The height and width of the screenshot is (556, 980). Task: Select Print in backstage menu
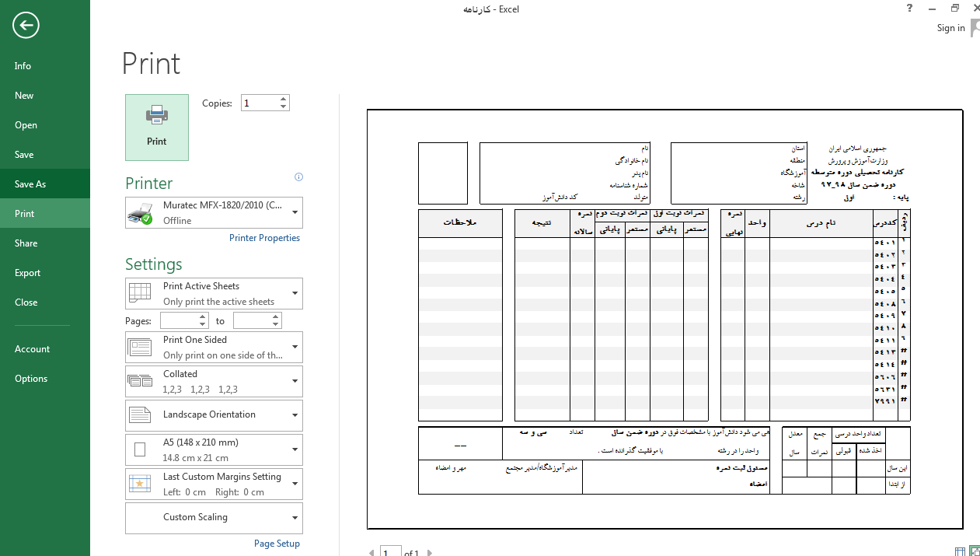click(x=45, y=214)
